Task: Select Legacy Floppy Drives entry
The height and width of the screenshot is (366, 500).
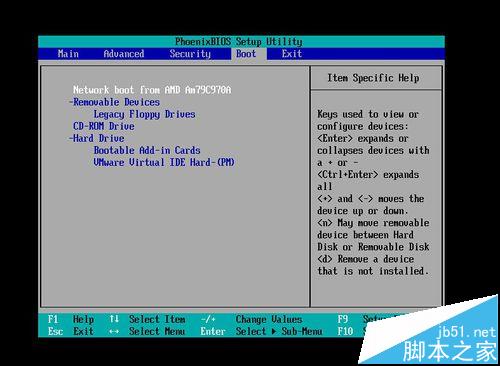Action: [x=144, y=114]
